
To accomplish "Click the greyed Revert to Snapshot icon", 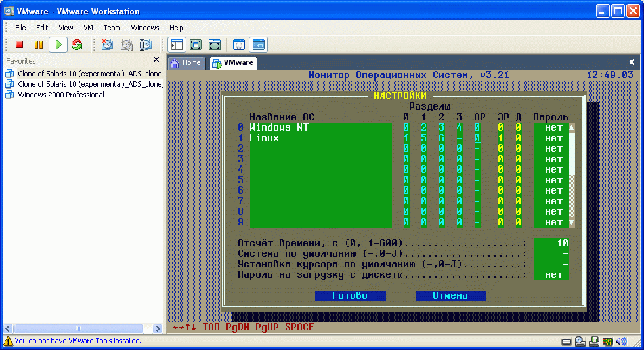I will (x=127, y=45).
